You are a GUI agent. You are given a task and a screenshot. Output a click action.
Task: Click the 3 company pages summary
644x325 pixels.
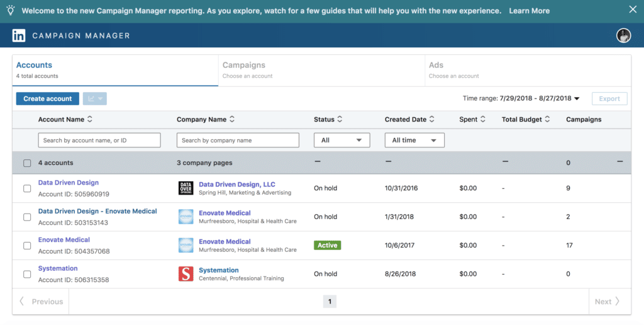tap(204, 163)
